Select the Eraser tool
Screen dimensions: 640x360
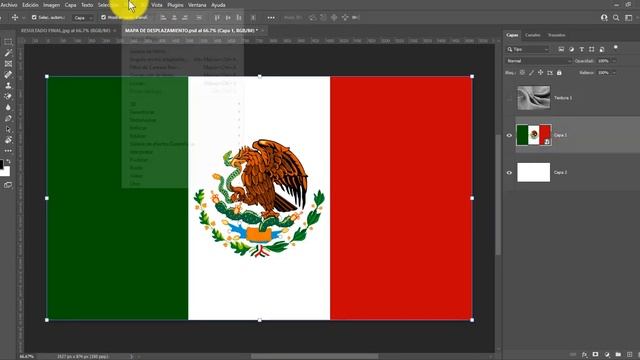(x=8, y=97)
